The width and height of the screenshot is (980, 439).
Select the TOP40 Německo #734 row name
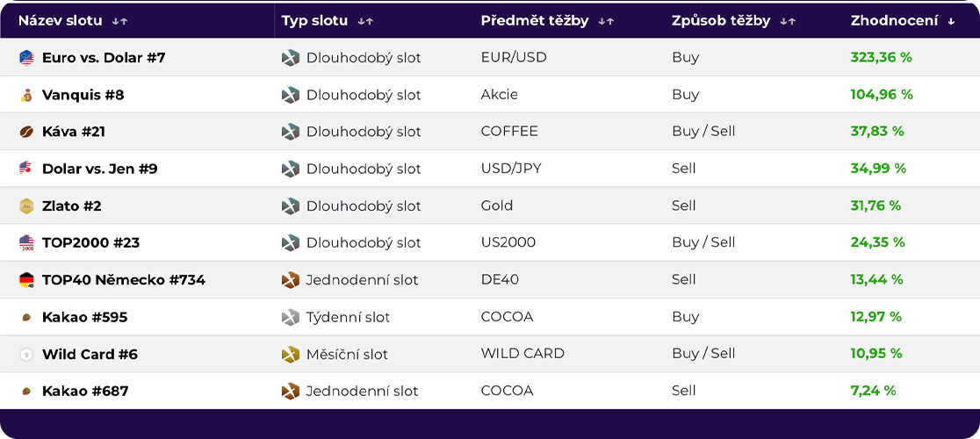pos(124,280)
